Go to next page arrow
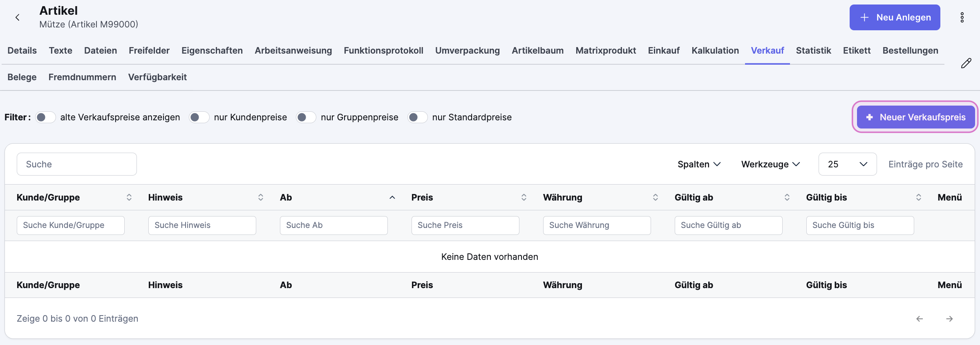 (x=949, y=319)
